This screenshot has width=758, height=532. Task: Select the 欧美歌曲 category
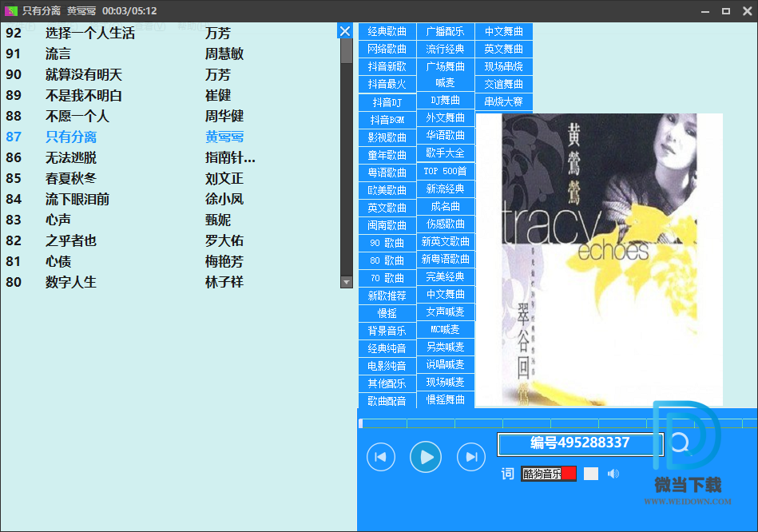(x=387, y=190)
